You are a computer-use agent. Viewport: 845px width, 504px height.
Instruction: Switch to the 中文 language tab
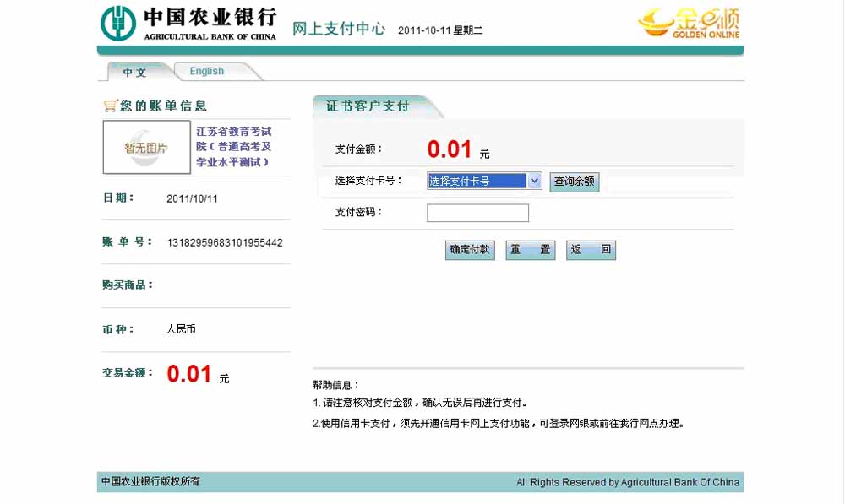tap(135, 72)
